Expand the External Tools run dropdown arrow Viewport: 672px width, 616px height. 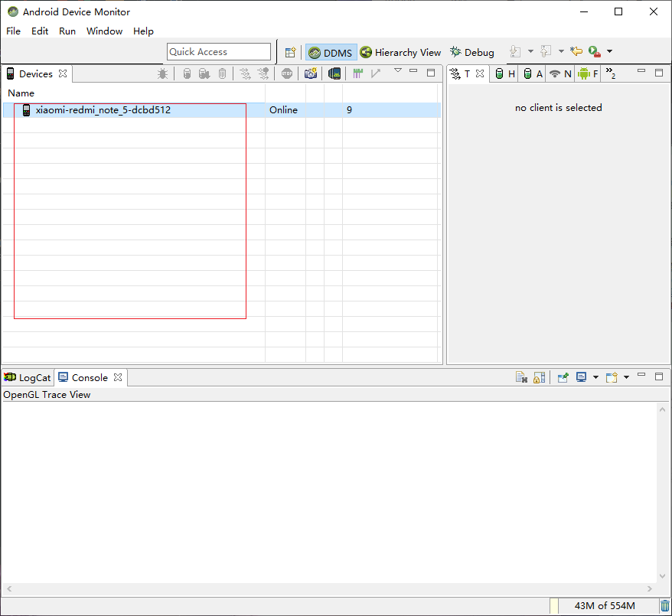pos(609,51)
